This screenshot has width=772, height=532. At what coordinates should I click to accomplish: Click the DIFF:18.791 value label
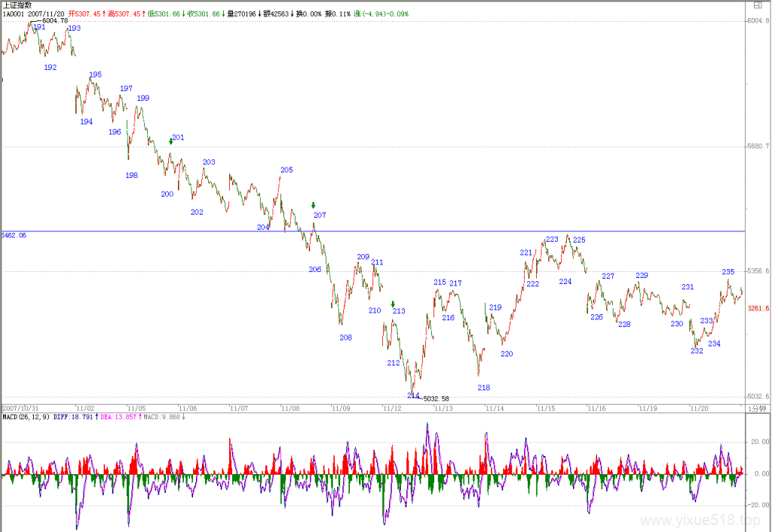pos(73,417)
